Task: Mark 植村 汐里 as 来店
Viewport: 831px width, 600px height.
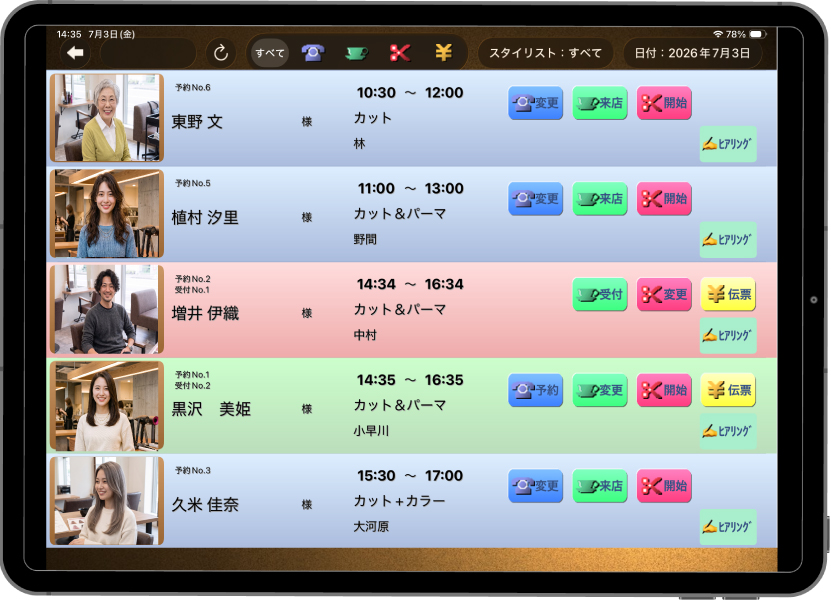Action: coord(600,199)
